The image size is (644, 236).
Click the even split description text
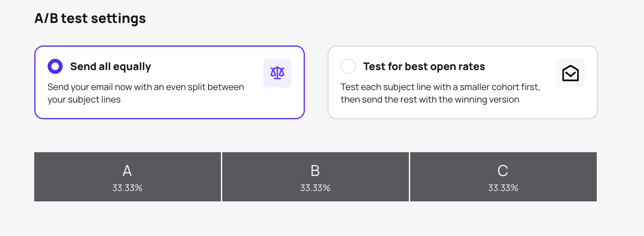(146, 93)
